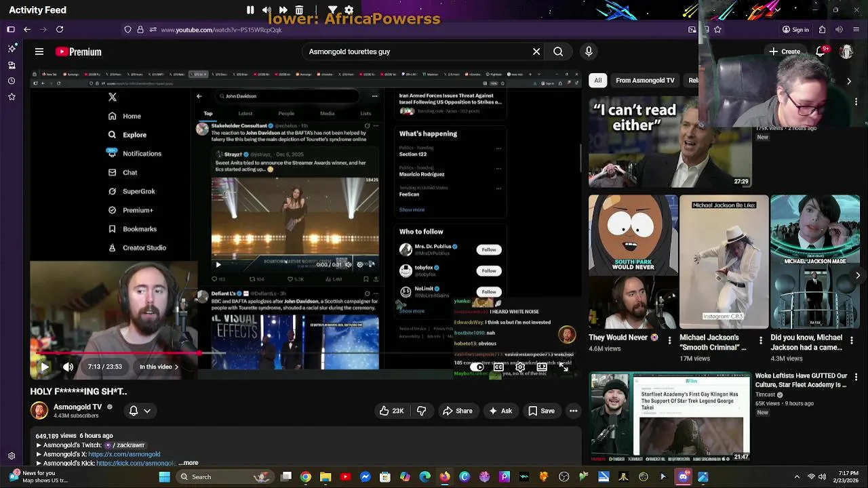Dislike the video

tap(421, 411)
